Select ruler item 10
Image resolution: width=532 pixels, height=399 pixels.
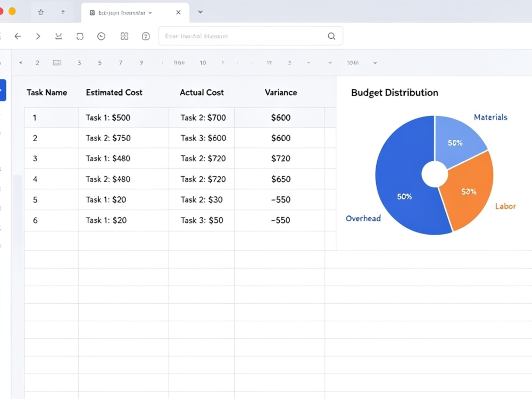(203, 63)
